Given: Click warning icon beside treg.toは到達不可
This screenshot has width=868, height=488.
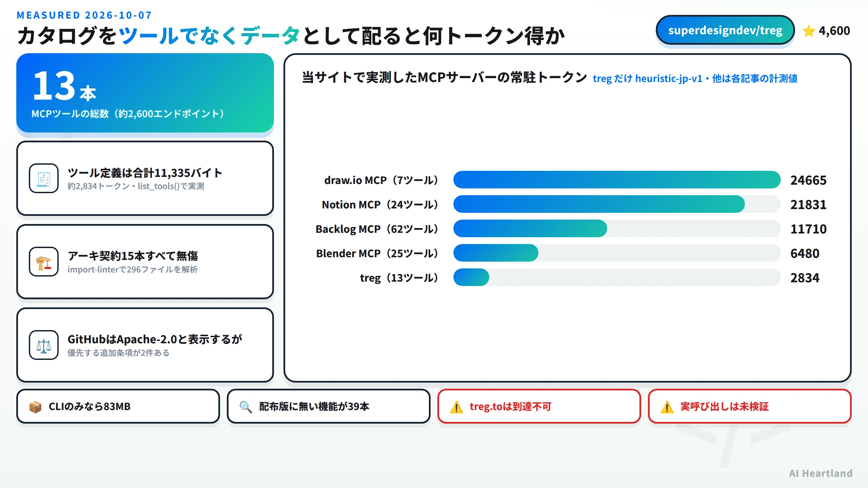Looking at the screenshot, I should tap(456, 407).
